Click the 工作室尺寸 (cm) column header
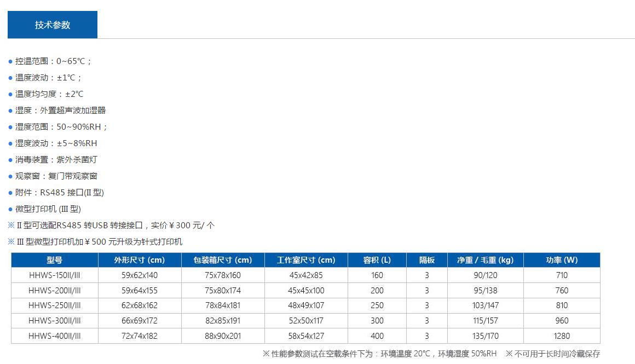 [306, 260]
